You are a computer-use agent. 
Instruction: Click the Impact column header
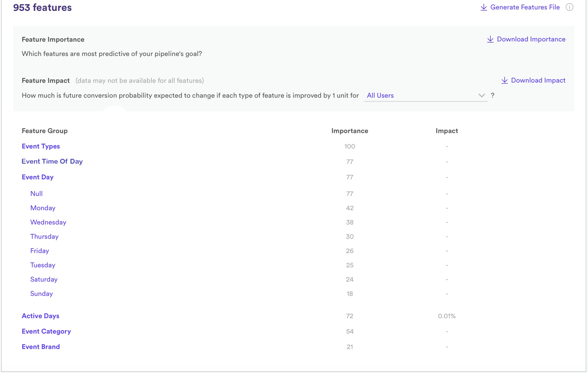click(447, 131)
